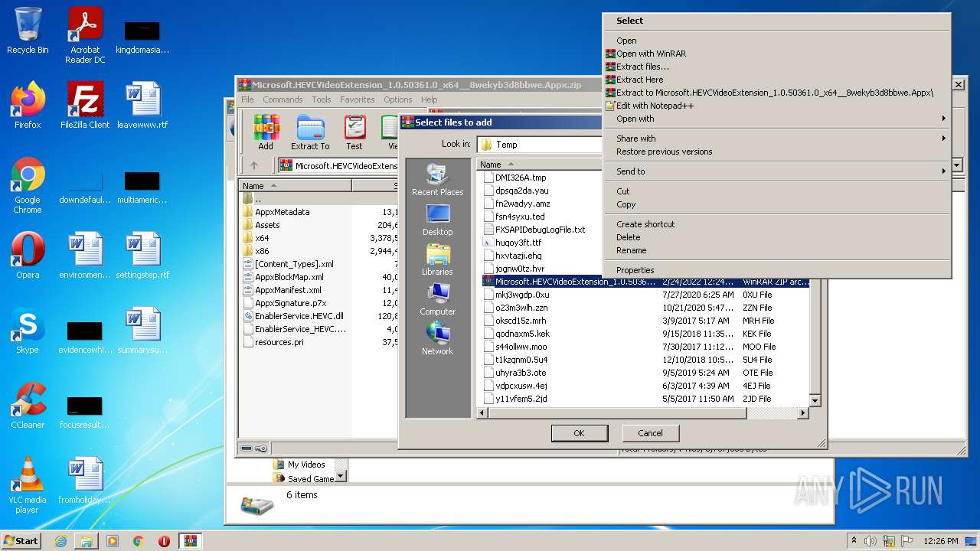Click the Test toolbar icon in WinRAR
The height and width of the screenshot is (551, 980).
click(x=354, y=132)
